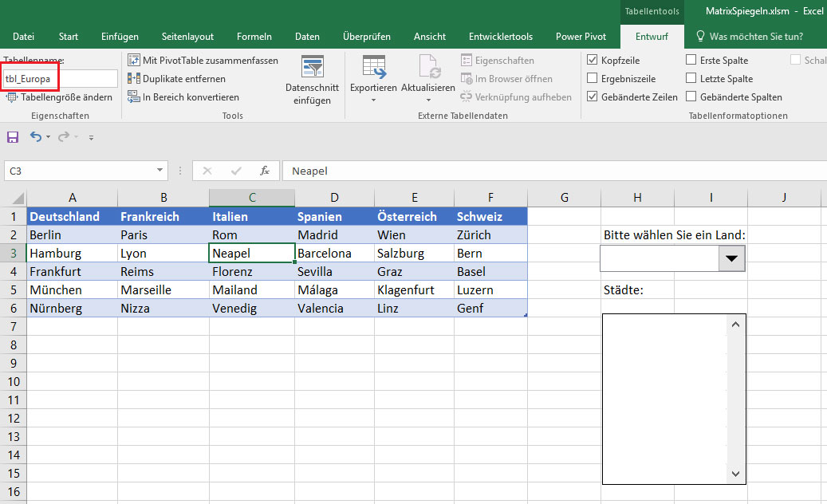827x504 pixels.
Task: Open the country selection combo box arrow
Action: 731,258
